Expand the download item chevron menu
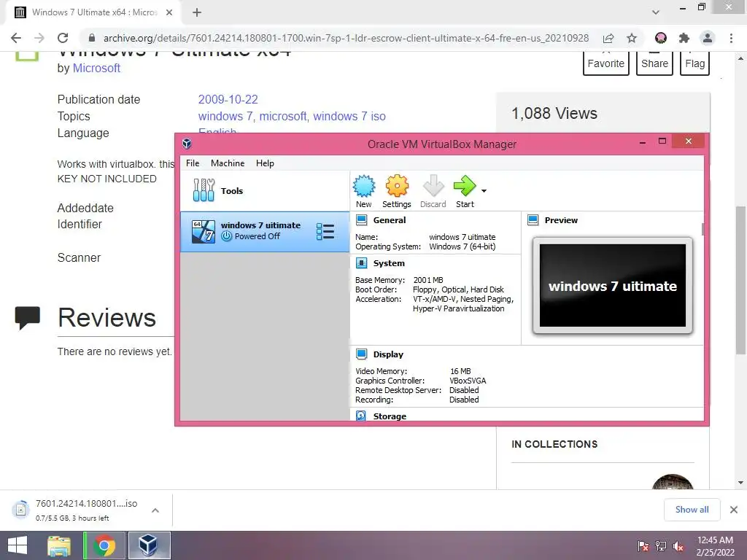This screenshot has height=560, width=747. pos(155,510)
